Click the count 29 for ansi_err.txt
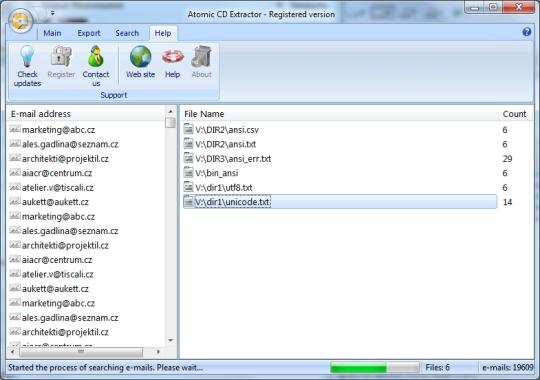This screenshot has height=380, width=540. click(x=507, y=159)
